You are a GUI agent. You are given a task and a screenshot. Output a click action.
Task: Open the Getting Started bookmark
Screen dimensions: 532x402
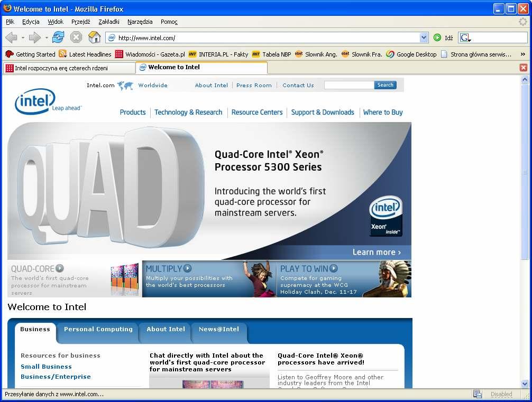pos(30,54)
